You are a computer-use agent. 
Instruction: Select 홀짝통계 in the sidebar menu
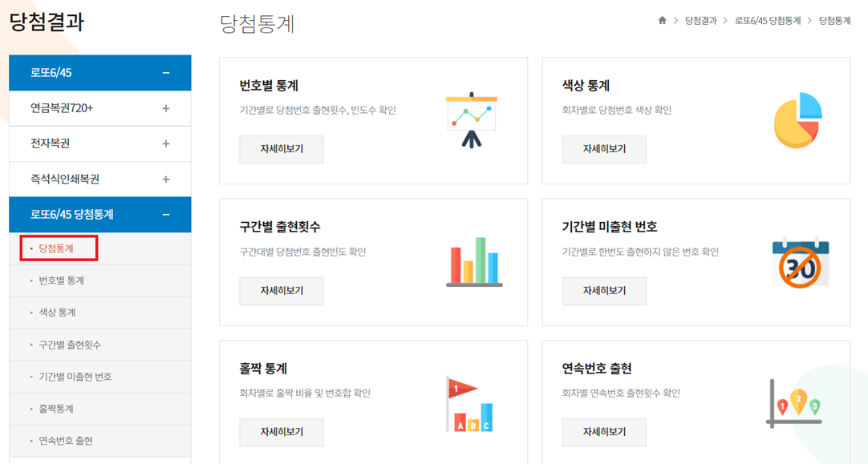[x=57, y=409]
